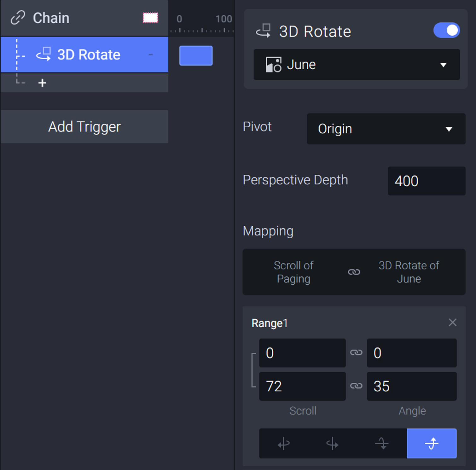476x470 pixels.
Task: Select the third rotation axis icon
Action: click(x=382, y=443)
